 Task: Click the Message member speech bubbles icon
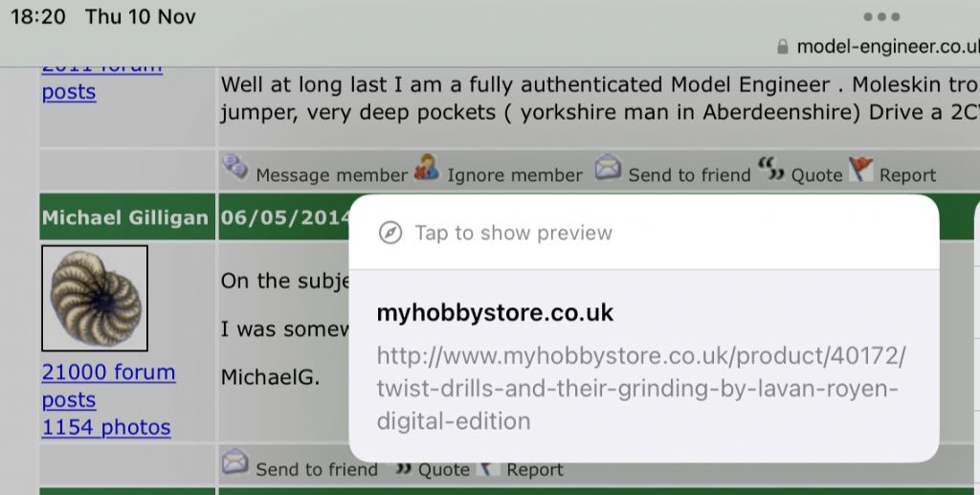coord(235,167)
